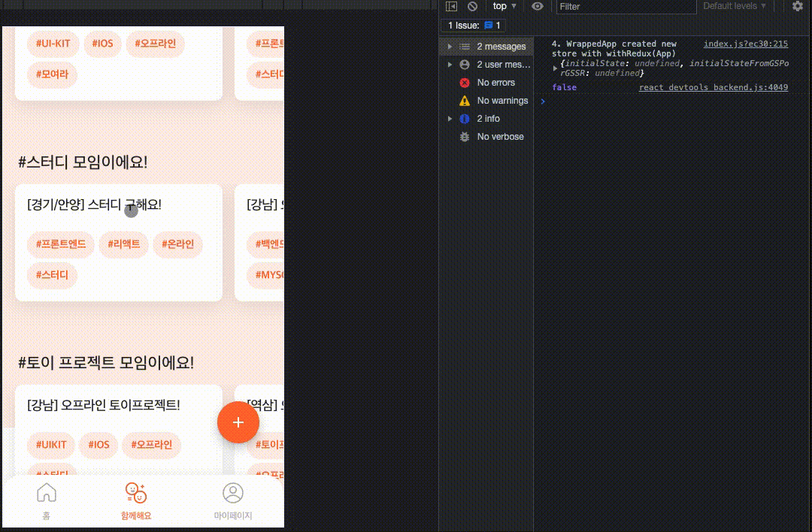The width and height of the screenshot is (812, 532).
Task: Click the #리액트 tag chip
Action: point(124,244)
